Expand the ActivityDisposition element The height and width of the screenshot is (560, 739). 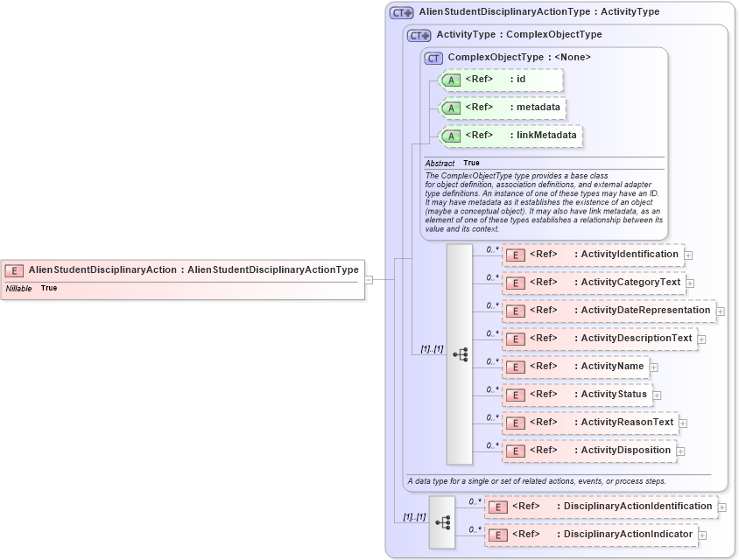680,451
